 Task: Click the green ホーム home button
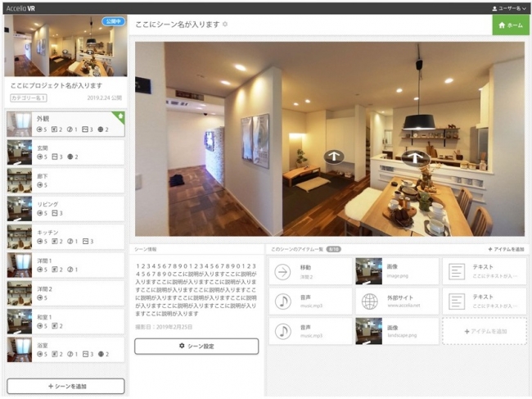(x=511, y=25)
